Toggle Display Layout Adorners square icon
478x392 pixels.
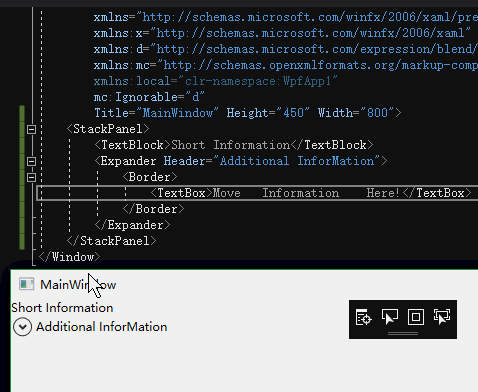point(416,317)
